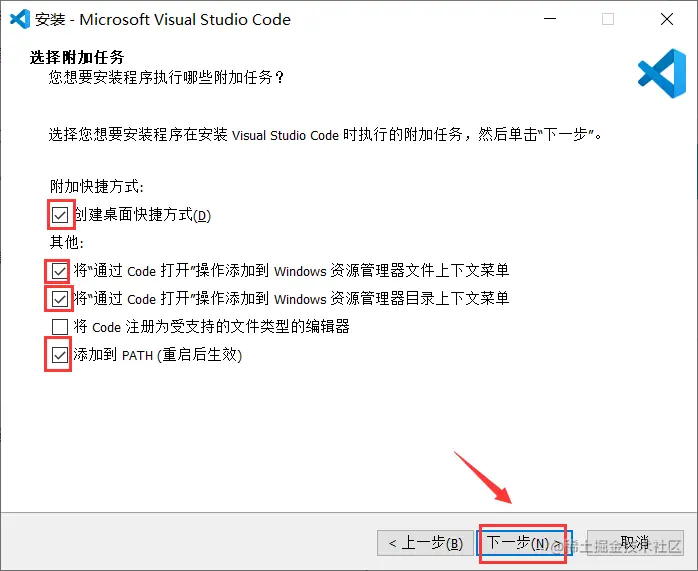Toggle the file context menu 文件上下文菜单 checkbox
Screen dimensions: 698x571
point(60,271)
